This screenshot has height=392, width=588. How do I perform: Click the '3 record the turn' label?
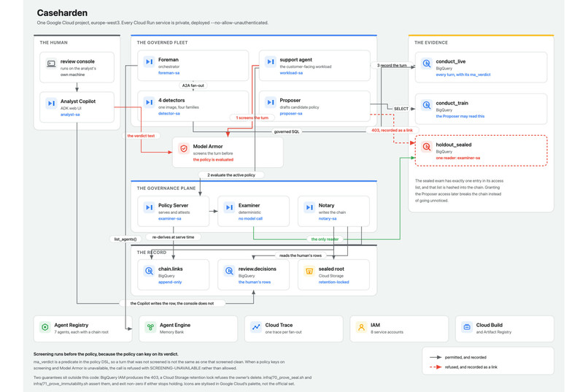[x=392, y=65]
